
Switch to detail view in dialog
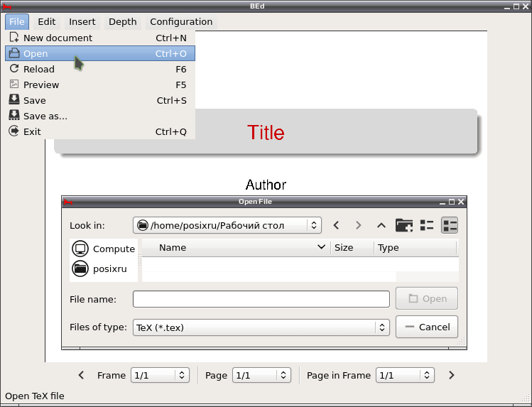(x=450, y=225)
